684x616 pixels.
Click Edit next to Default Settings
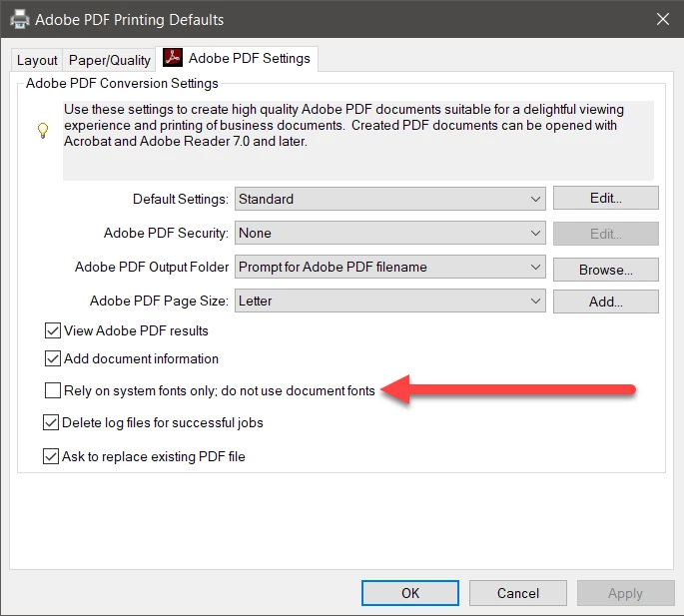click(606, 198)
